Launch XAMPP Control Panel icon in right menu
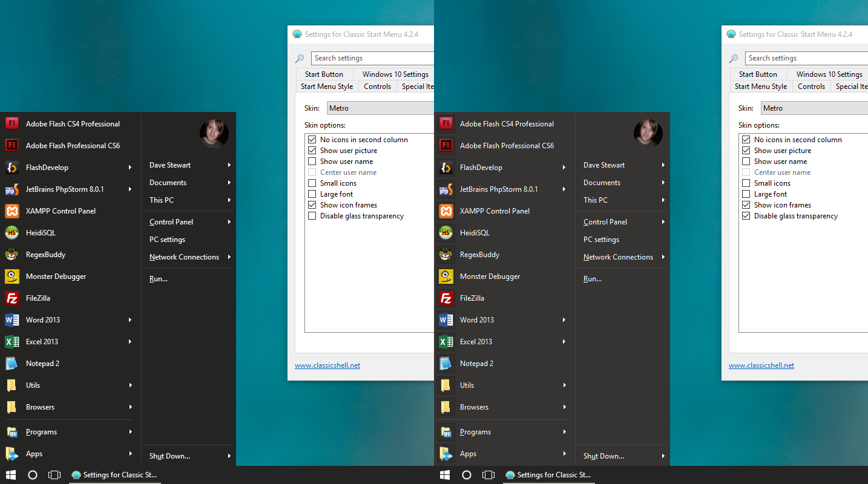The height and width of the screenshot is (484, 868). [446, 211]
